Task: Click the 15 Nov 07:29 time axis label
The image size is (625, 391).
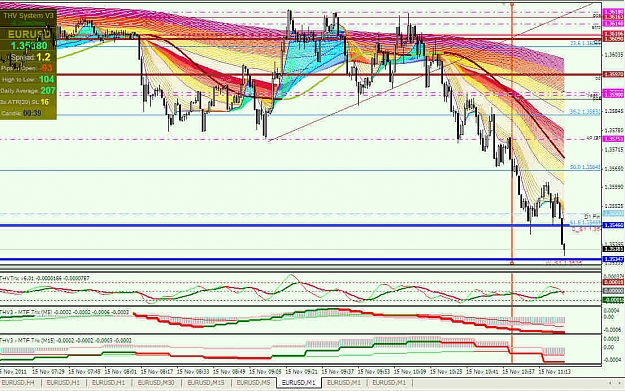Action: [48, 371]
